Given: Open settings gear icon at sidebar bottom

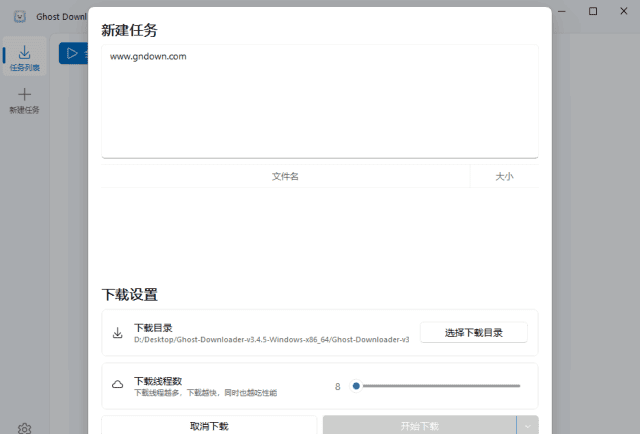Looking at the screenshot, I should point(24,429).
